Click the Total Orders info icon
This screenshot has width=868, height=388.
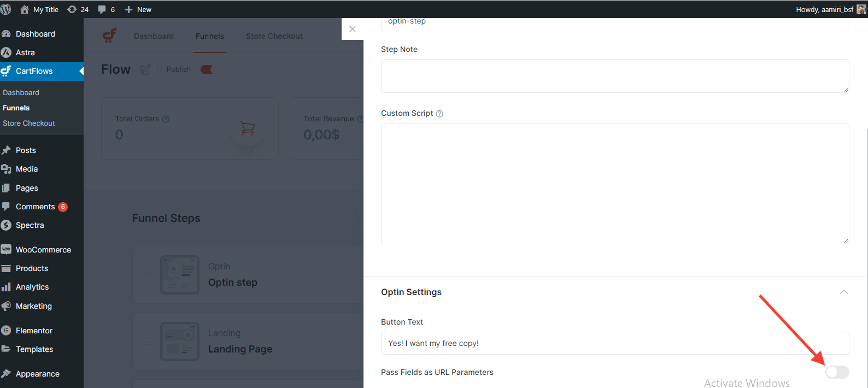click(x=166, y=119)
